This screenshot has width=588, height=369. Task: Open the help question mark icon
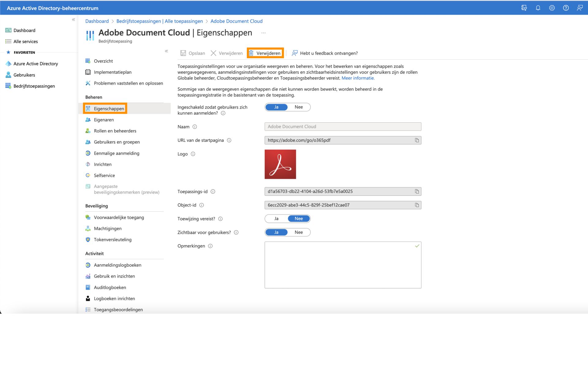pyautogui.click(x=566, y=8)
